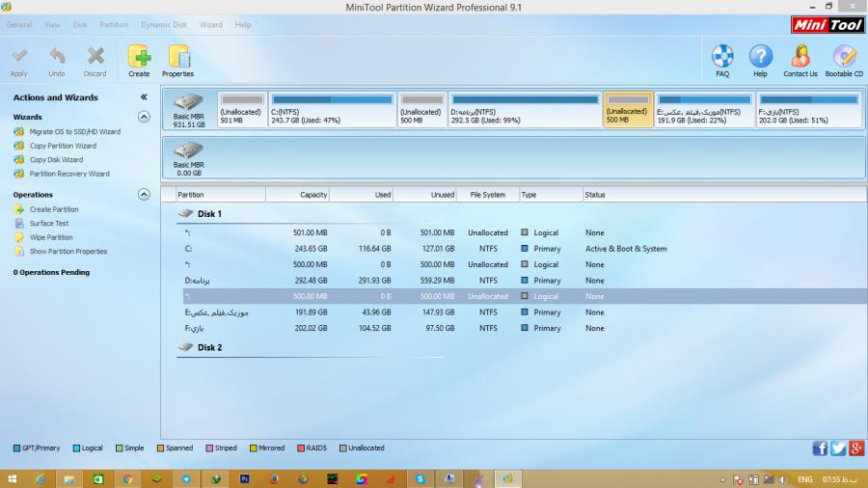Screen dimensions: 868x488
Task: Sort by the Capacity column header
Action: click(x=298, y=195)
